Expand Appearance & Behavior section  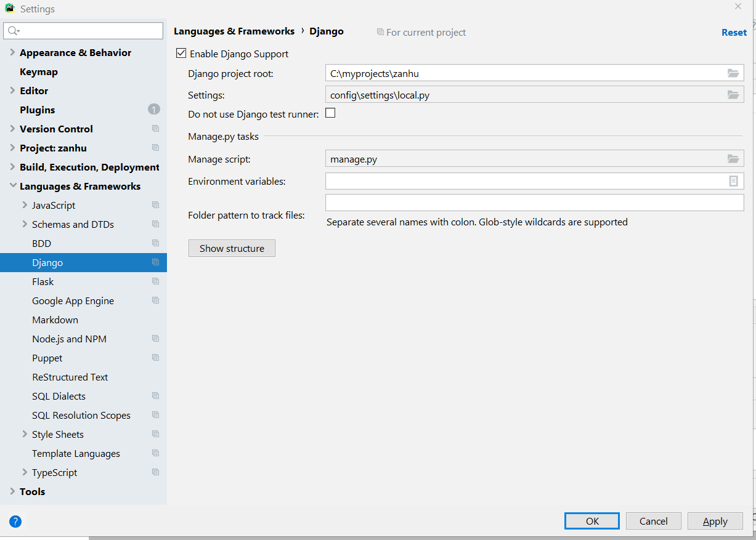pyautogui.click(x=12, y=52)
